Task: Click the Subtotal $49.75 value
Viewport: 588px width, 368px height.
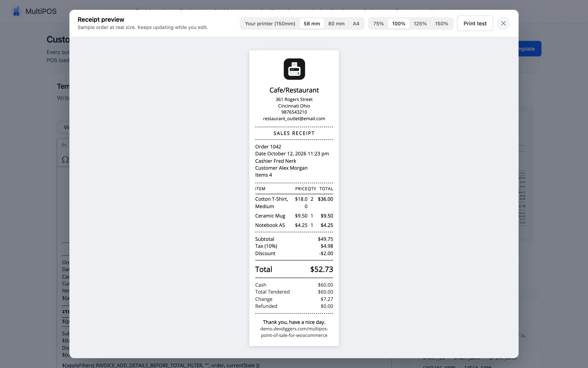Action: [x=325, y=239]
